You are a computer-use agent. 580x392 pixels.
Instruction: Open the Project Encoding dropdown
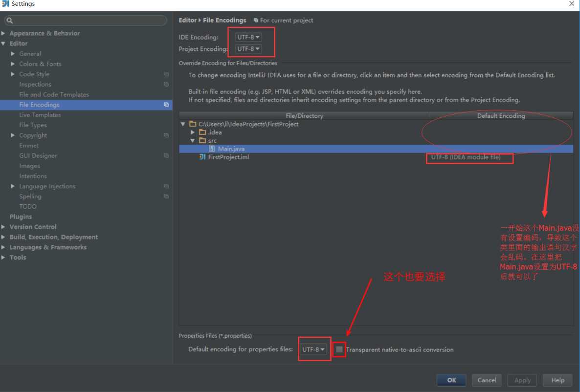pos(248,49)
